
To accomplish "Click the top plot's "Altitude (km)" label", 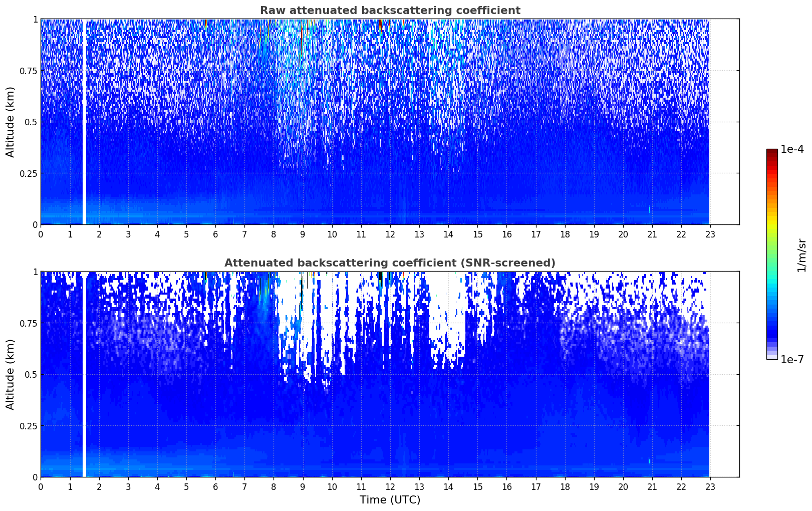I will click(x=11, y=122).
